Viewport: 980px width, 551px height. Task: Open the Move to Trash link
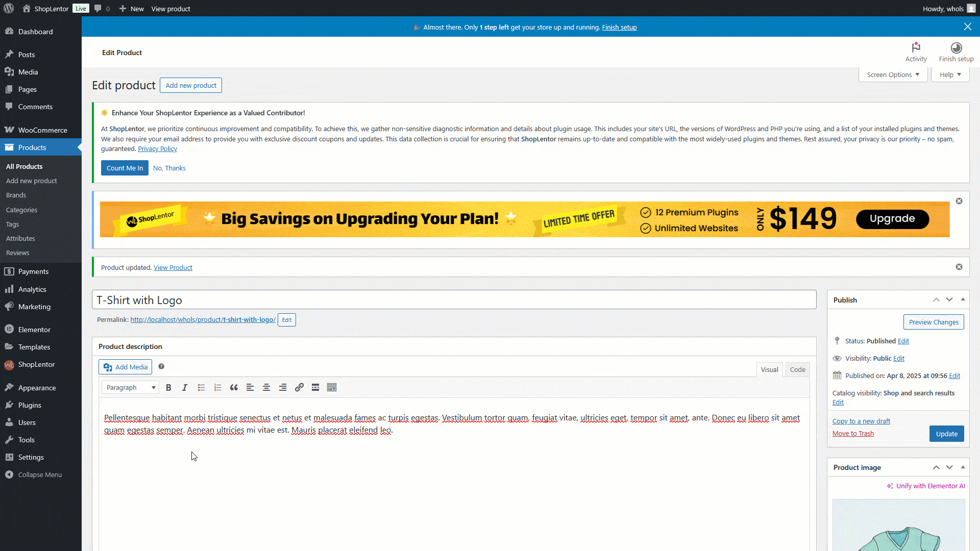pos(853,434)
